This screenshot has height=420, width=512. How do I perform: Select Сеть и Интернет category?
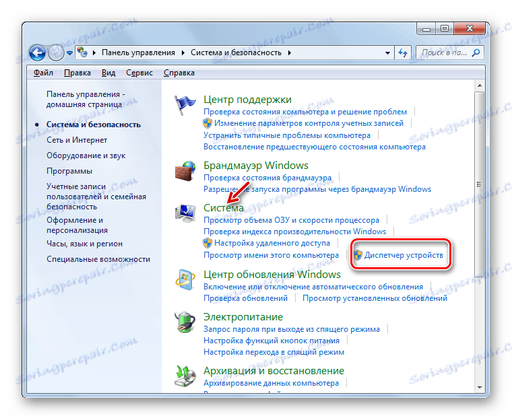point(77,140)
